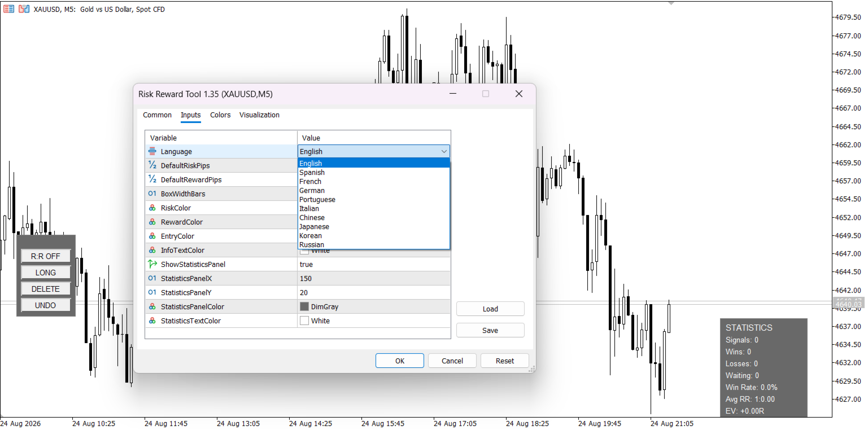Viewport: 868px width, 430px height.
Task: Select the StatisticsPanelX integer icon
Action: tap(152, 278)
